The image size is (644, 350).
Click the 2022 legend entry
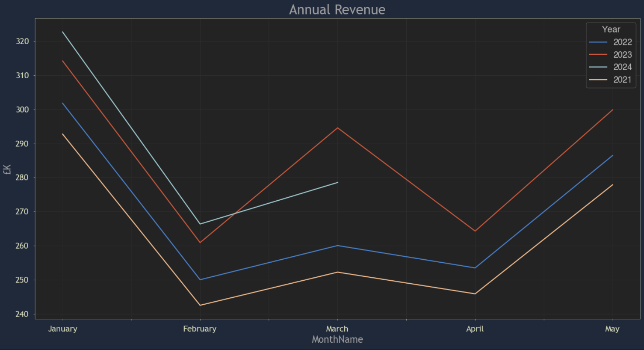[611, 42]
